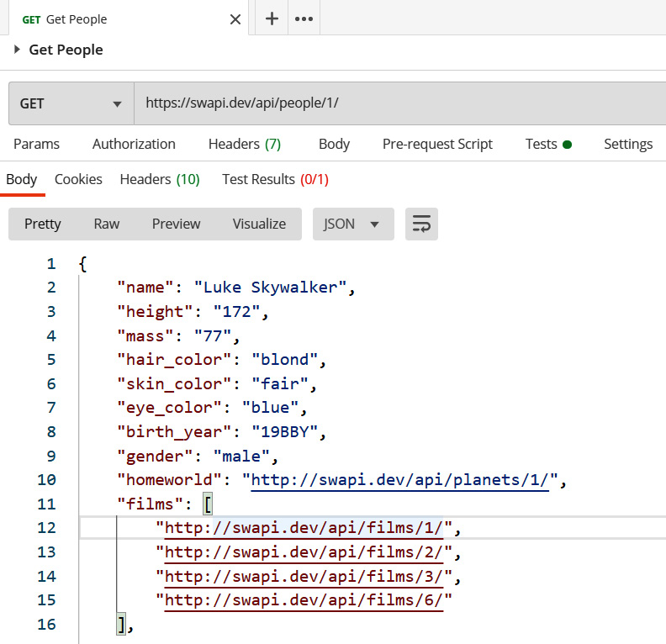Screen dimensions: 666x644
Task: Click the "blue" eye_color value
Action: [x=270, y=408]
